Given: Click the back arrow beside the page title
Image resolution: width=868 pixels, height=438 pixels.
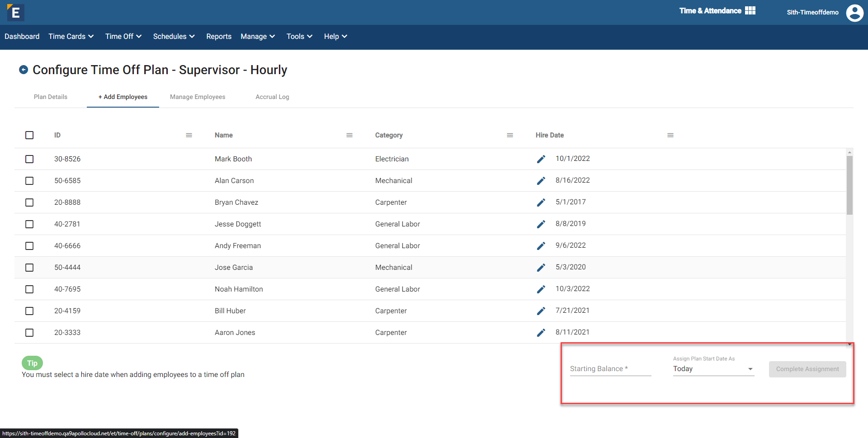Looking at the screenshot, I should point(24,70).
